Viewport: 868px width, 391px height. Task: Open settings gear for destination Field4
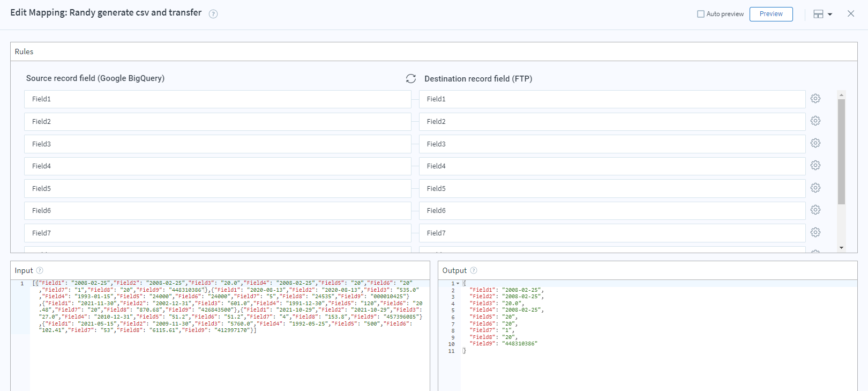(815, 166)
